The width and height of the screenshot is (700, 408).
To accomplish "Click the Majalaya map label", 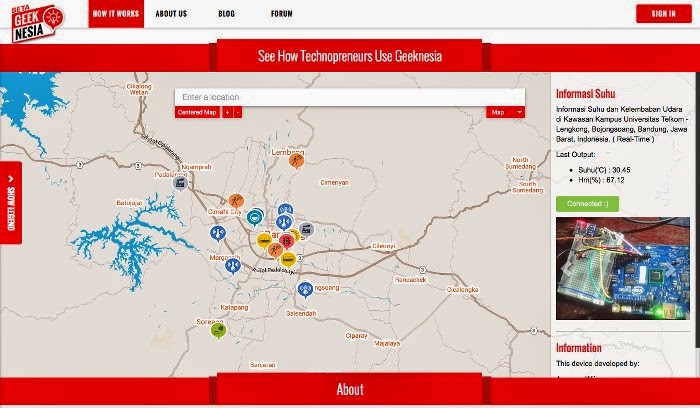I will click(x=387, y=343).
